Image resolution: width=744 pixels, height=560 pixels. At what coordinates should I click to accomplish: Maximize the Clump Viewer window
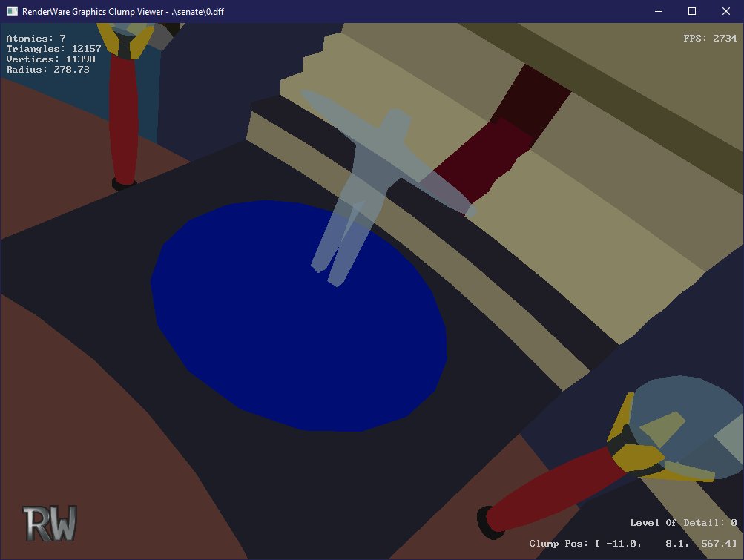point(692,11)
